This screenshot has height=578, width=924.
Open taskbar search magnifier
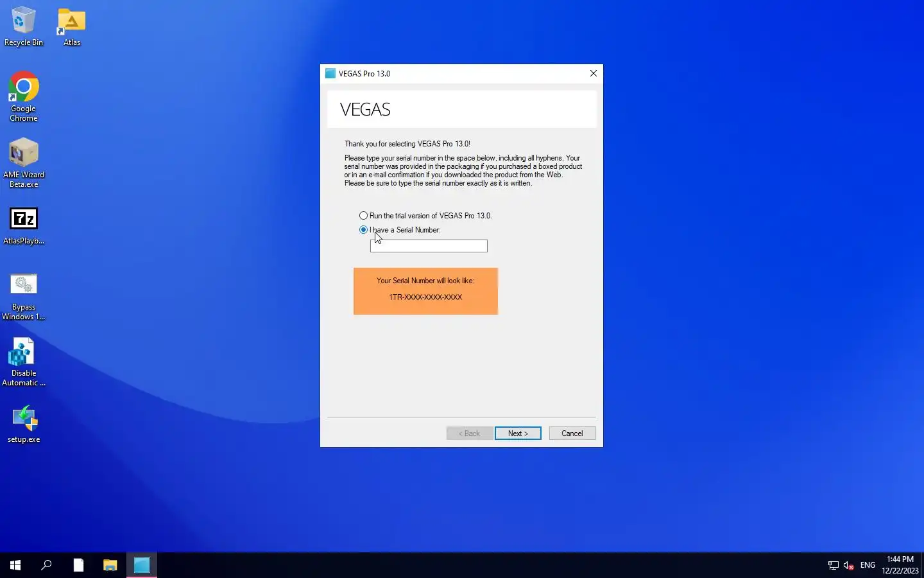click(x=46, y=565)
